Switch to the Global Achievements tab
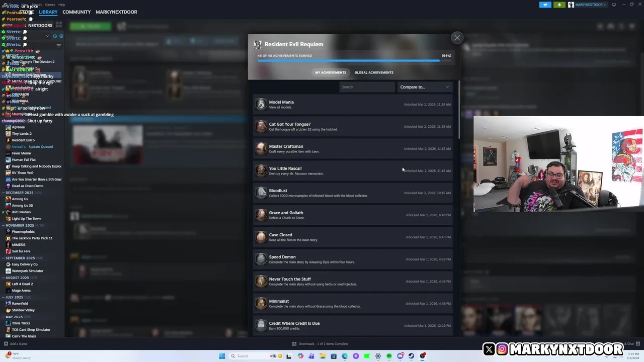Screen dimensions: 644x362 (374, 72)
